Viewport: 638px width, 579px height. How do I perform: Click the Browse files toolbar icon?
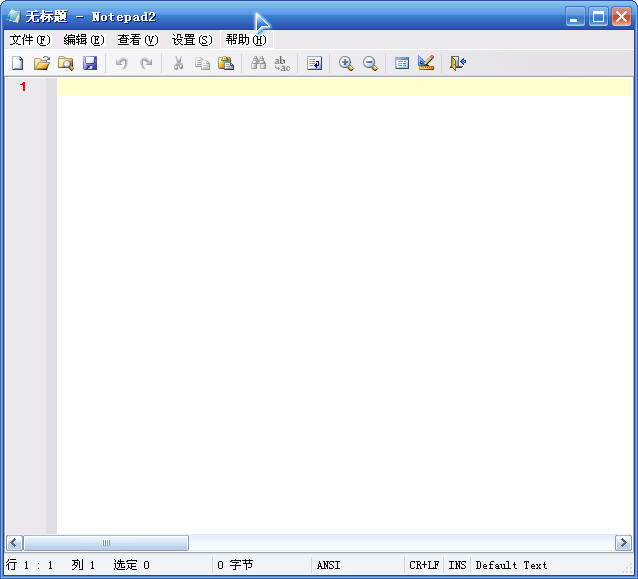coord(66,63)
